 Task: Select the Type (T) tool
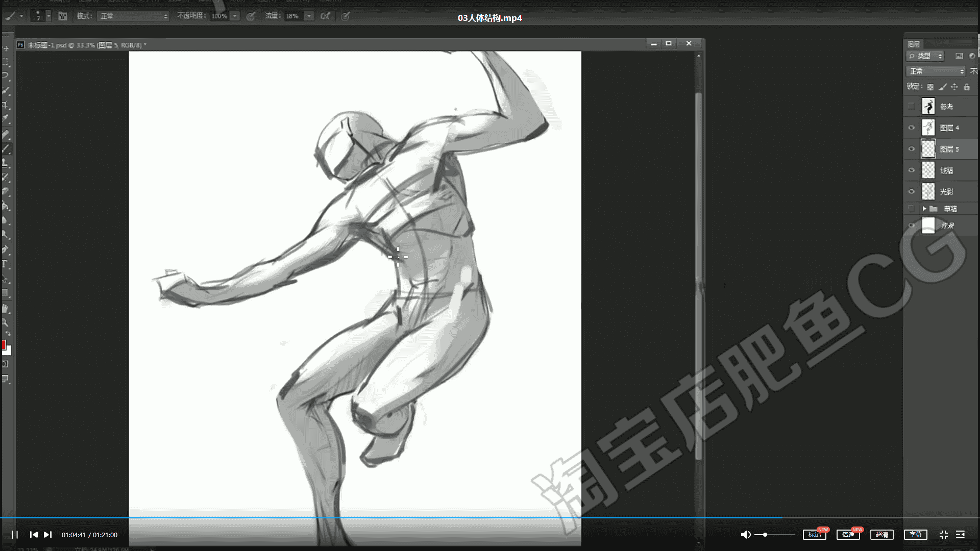[5, 264]
